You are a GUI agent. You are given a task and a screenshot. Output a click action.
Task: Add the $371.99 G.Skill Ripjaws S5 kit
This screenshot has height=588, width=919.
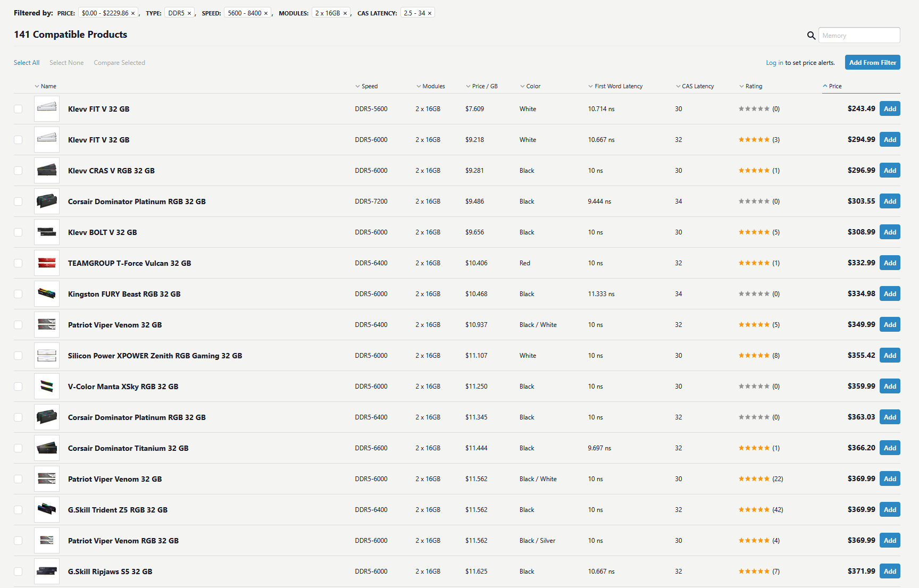point(890,572)
